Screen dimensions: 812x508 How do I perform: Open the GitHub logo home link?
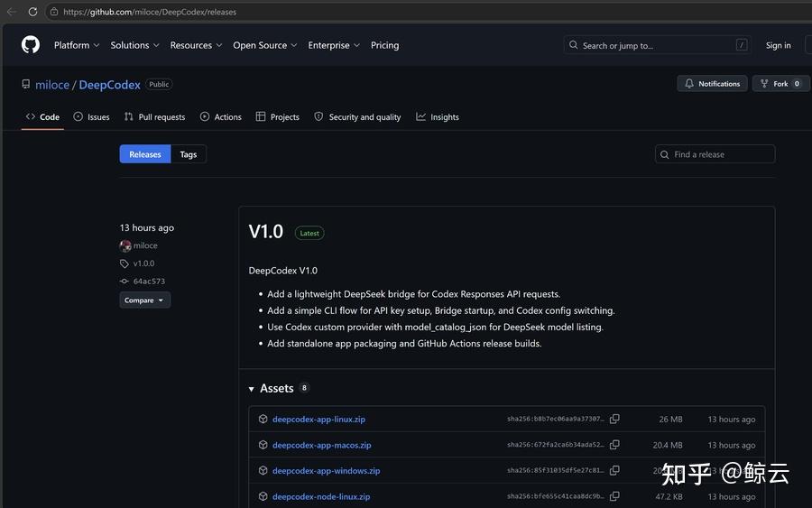click(31, 45)
